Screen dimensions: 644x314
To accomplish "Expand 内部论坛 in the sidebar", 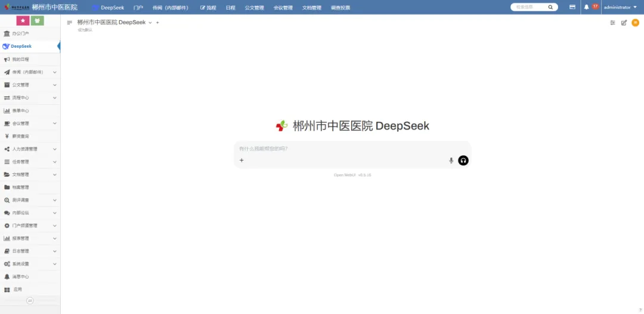I will 30,213.
